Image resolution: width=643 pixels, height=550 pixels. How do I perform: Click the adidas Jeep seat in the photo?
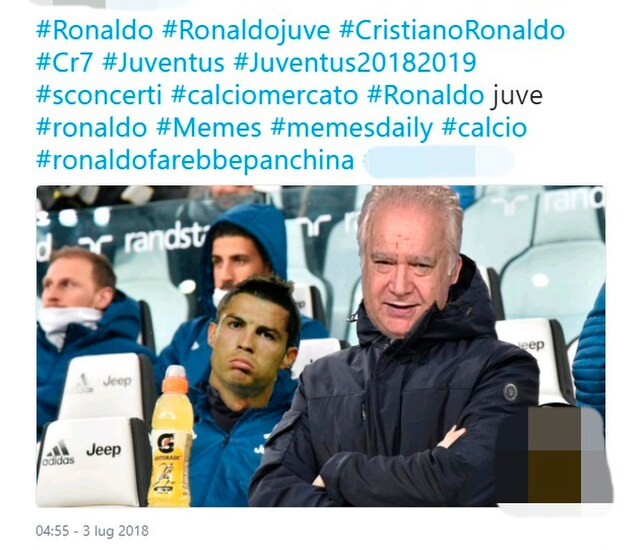(91, 461)
